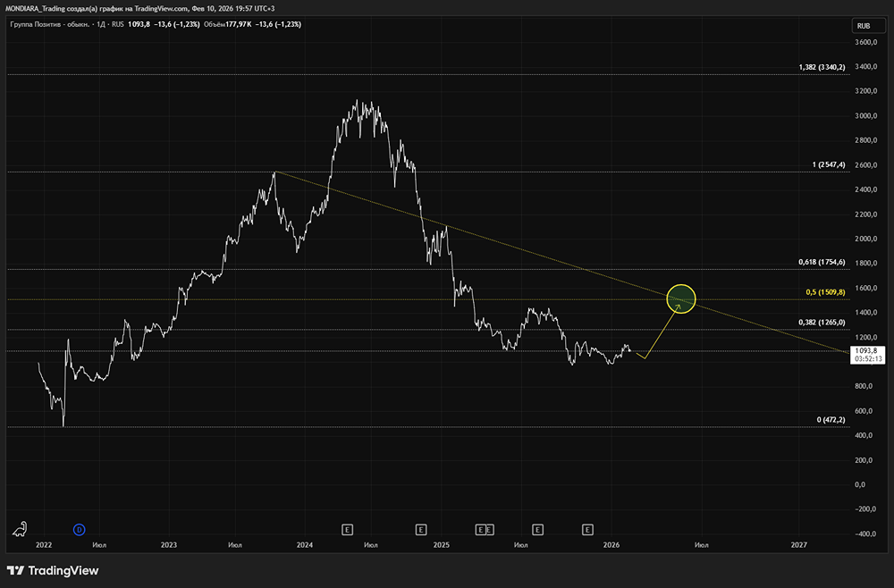This screenshot has height=588, width=894.
Task: Click the blue D dividend marker
Action: pyautogui.click(x=80, y=530)
